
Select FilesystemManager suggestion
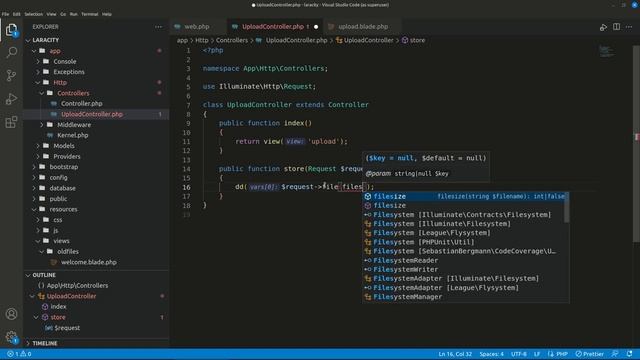pyautogui.click(x=464, y=297)
